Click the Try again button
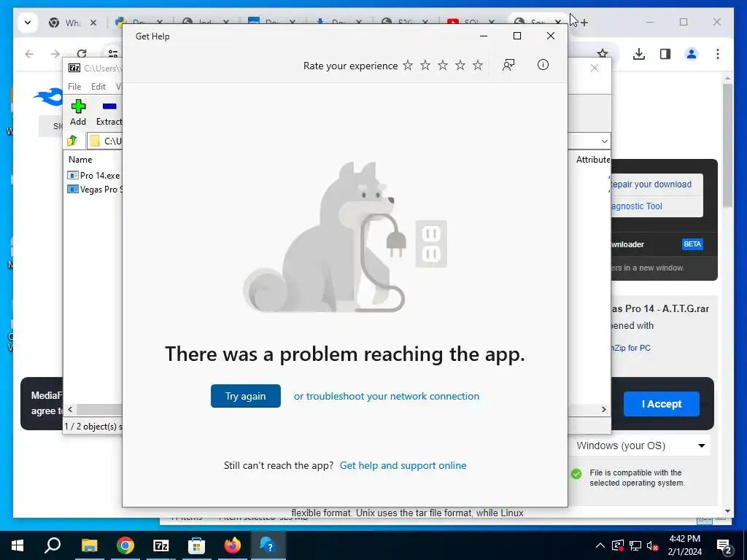Image resolution: width=747 pixels, height=560 pixels. click(x=245, y=396)
